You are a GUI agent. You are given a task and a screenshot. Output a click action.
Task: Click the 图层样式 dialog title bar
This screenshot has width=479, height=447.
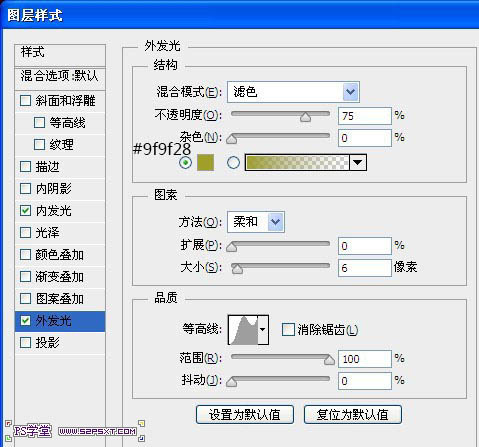pos(239,15)
